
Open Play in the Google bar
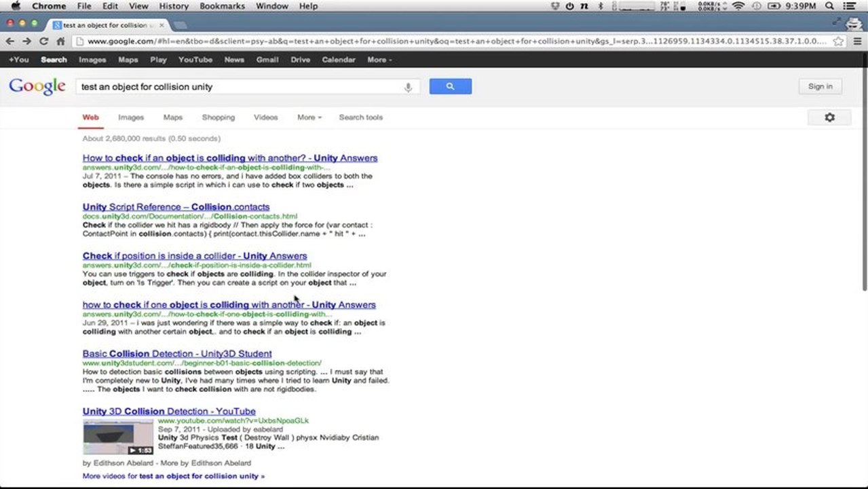click(158, 60)
